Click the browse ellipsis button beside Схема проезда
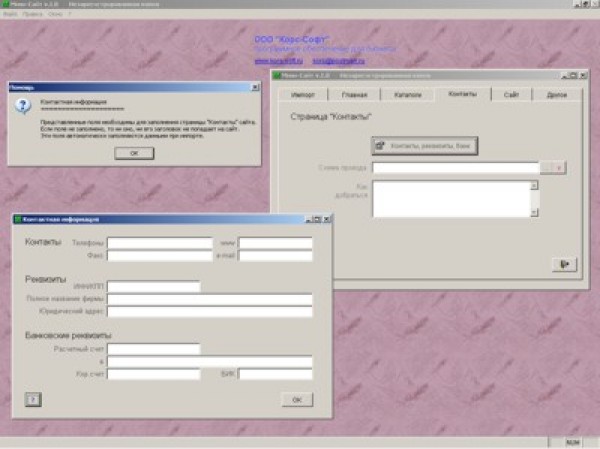Image resolution: width=600 pixels, height=449 pixels. [546, 168]
